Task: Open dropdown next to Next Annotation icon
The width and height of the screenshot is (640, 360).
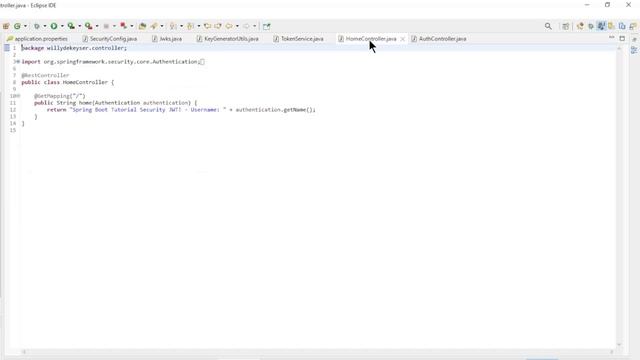Action: pos(182,26)
